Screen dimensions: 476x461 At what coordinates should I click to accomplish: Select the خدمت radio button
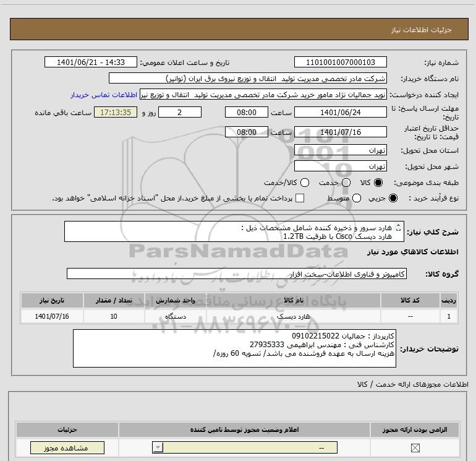pos(346,183)
